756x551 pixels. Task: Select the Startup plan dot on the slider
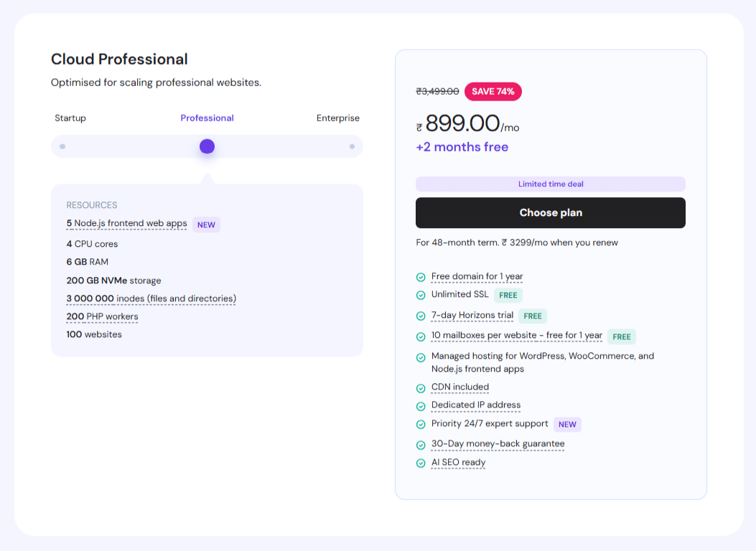[62, 146]
